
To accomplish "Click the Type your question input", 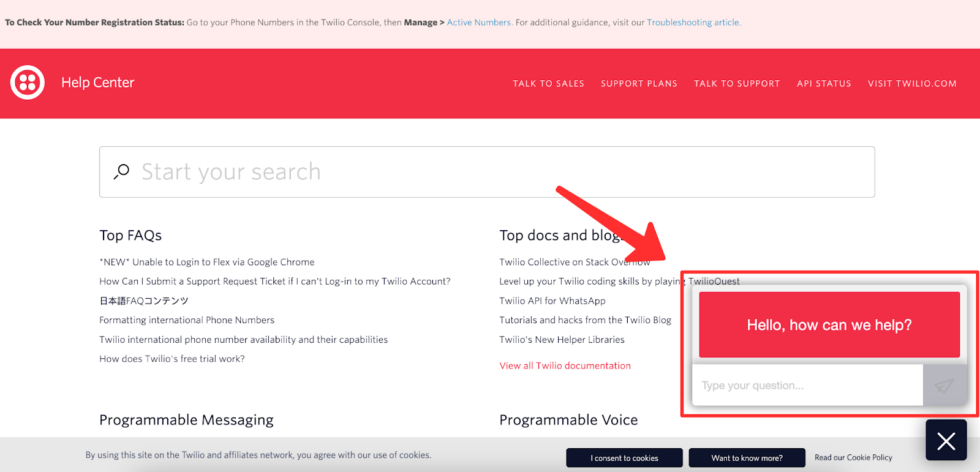I will tap(807, 385).
